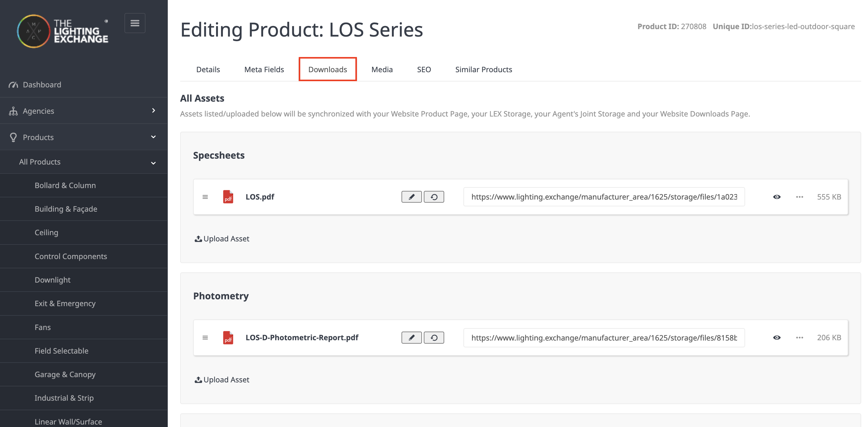Click replace icon for LOS-D-Photometric-Report.pdf
Image resolution: width=868 pixels, height=427 pixels.
(x=434, y=338)
